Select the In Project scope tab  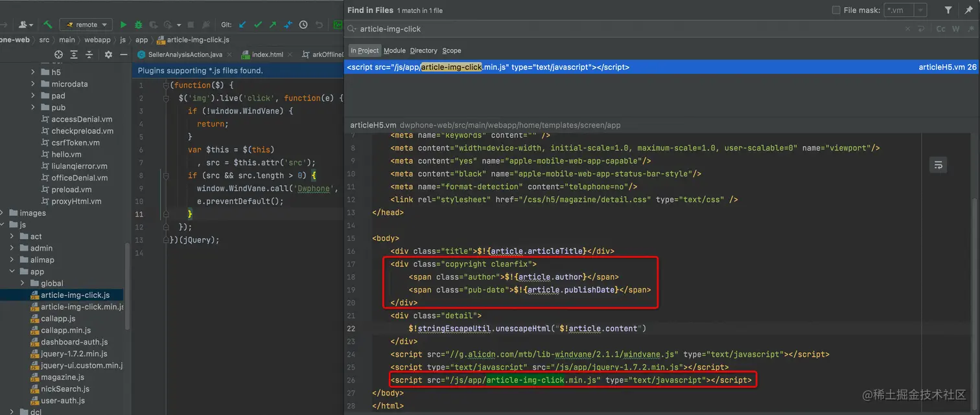(364, 50)
